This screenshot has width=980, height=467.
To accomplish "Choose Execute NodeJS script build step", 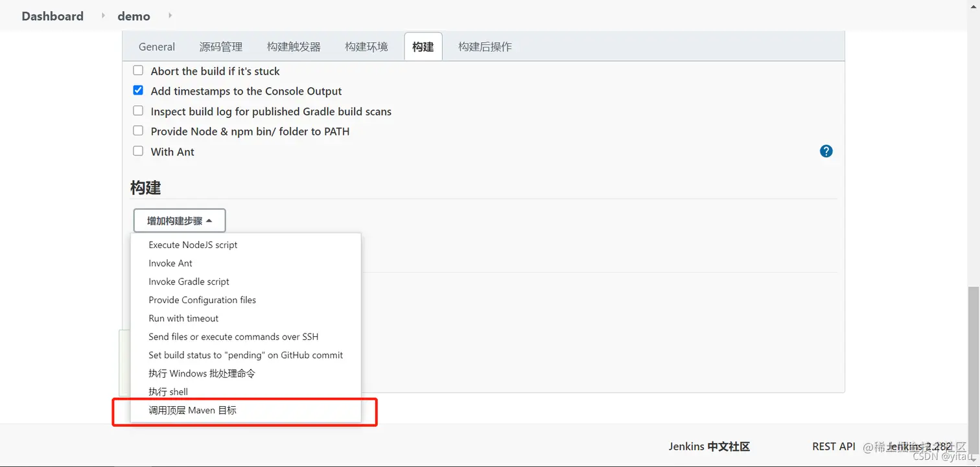I will (246, 245).
